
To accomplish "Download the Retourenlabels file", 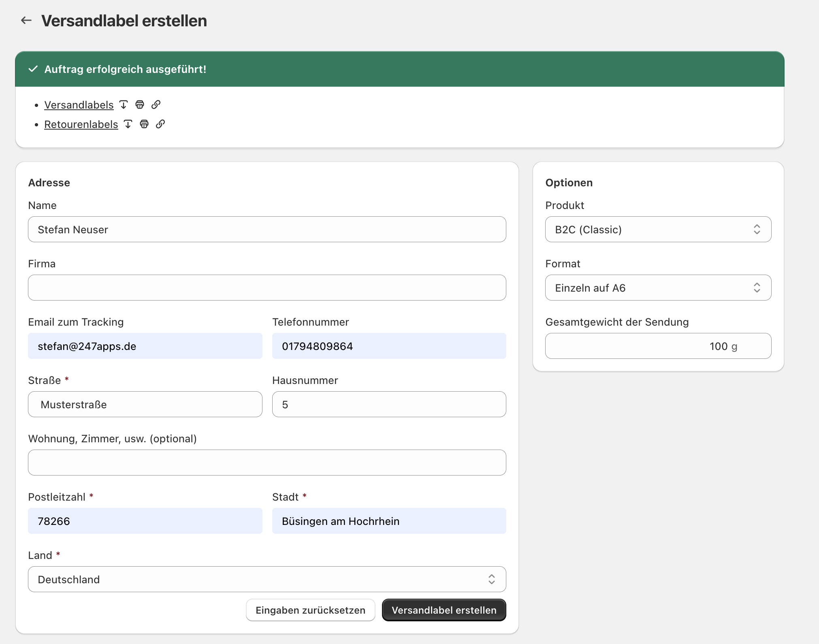I will pyautogui.click(x=128, y=124).
